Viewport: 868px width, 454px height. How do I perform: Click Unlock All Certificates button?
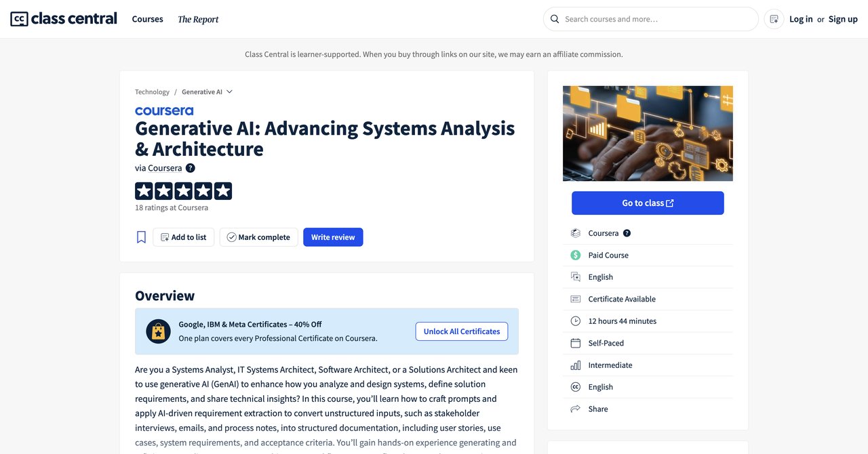tap(462, 331)
